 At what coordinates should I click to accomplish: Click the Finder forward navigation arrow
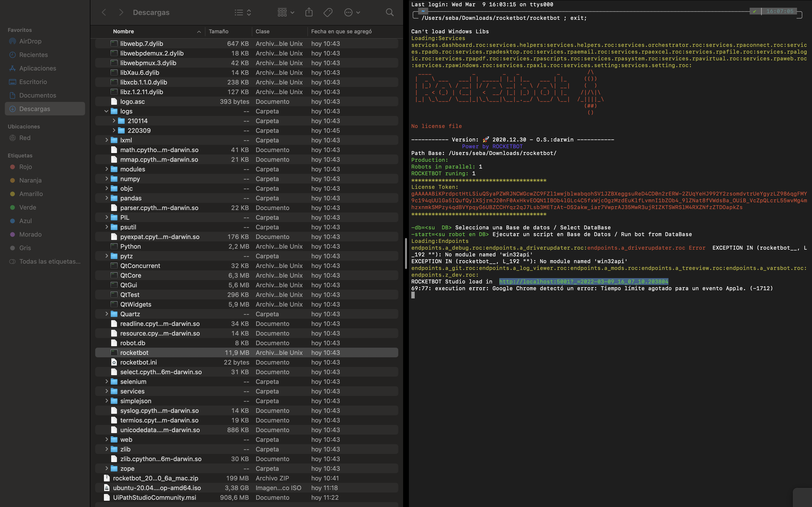coord(121,12)
